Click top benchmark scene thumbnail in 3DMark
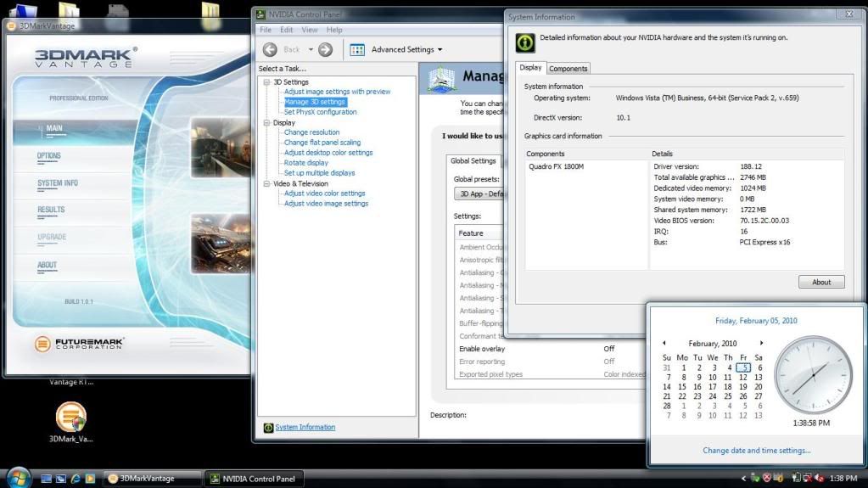The width and height of the screenshot is (868, 488). point(221,148)
